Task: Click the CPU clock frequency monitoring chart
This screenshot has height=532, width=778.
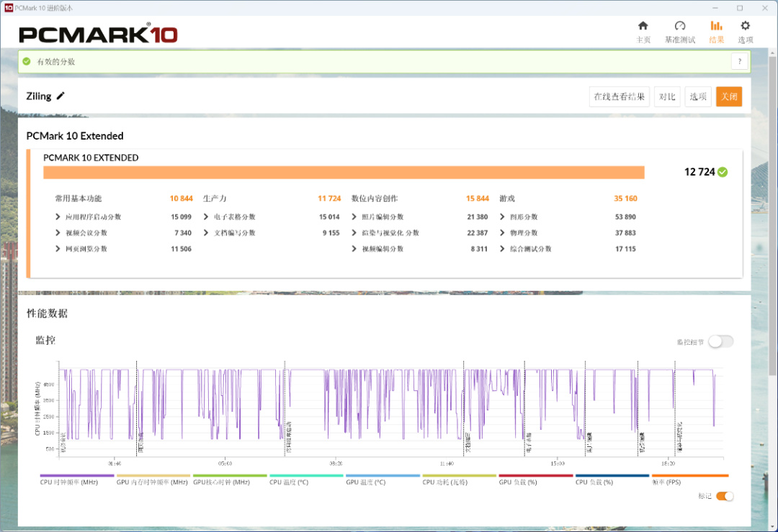Action: coord(391,409)
